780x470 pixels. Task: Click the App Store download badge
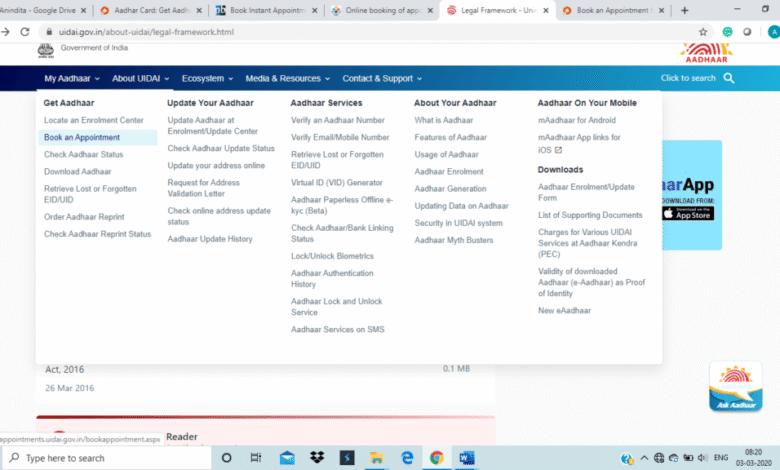click(688, 213)
